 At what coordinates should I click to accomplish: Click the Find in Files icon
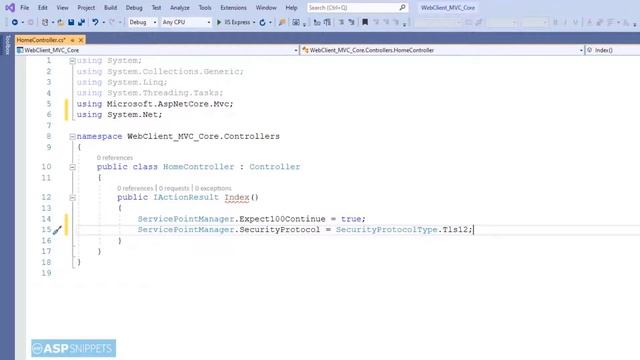[x=282, y=22]
